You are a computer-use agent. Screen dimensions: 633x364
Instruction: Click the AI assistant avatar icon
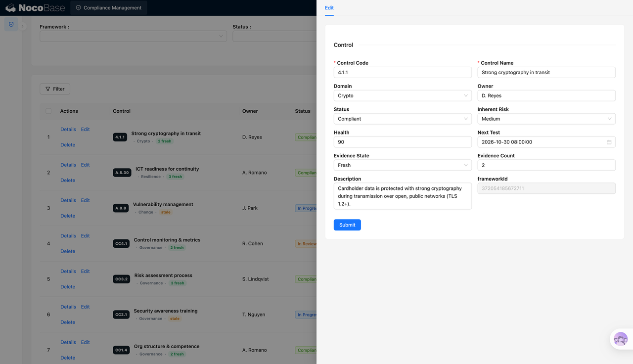[621, 340]
